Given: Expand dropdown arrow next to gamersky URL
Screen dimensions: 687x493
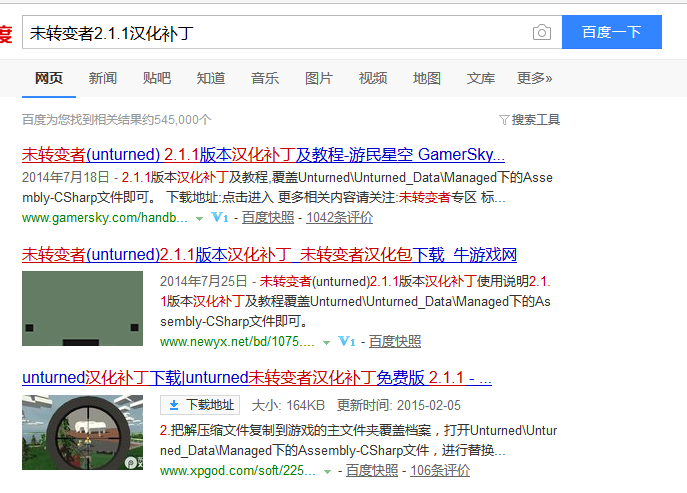Looking at the screenshot, I should pyautogui.click(x=199, y=219).
